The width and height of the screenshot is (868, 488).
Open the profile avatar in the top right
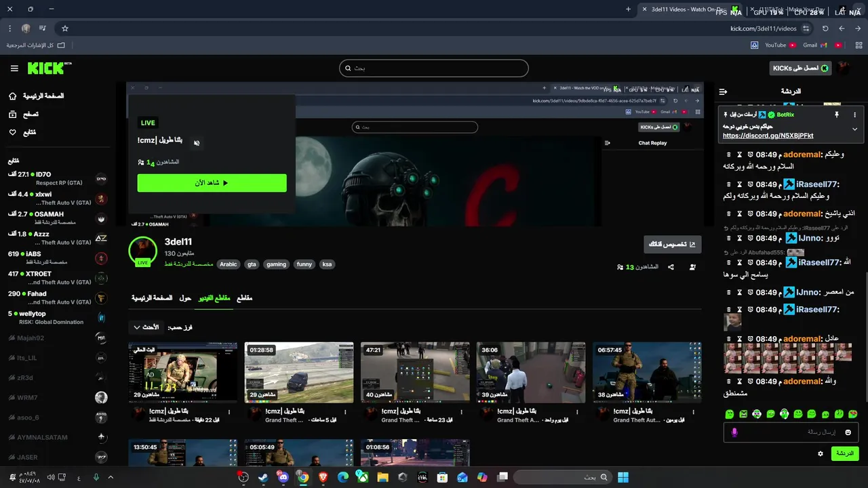tap(844, 68)
